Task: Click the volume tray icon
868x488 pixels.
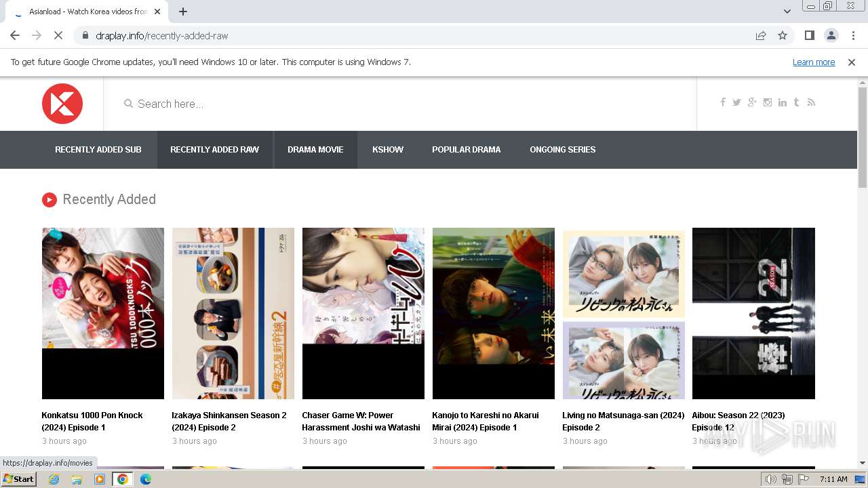Action: (x=771, y=479)
